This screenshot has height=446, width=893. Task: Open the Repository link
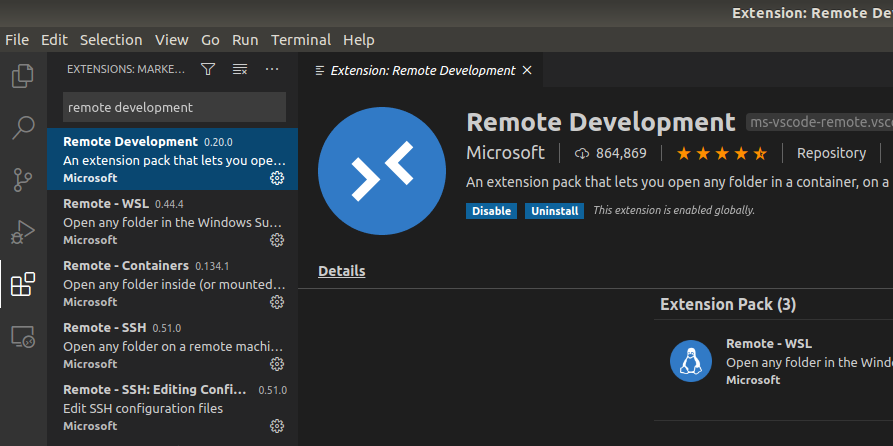pyautogui.click(x=831, y=153)
